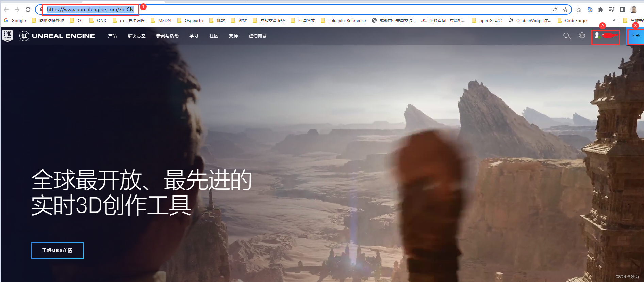Viewport: 644px width, 282px height.
Task: Open the QTableWidget详 bookmark
Action: (530, 20)
